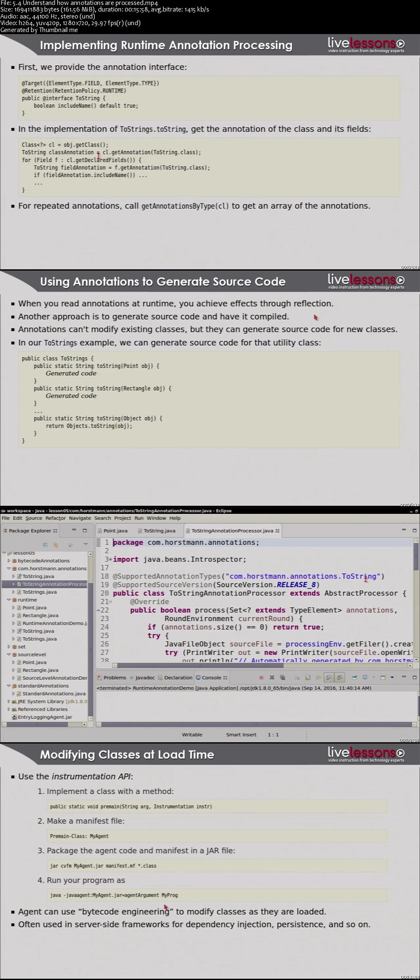Open Package Explorer view menu arrow
Viewport: 420px width, 980px height.
click(x=85, y=544)
